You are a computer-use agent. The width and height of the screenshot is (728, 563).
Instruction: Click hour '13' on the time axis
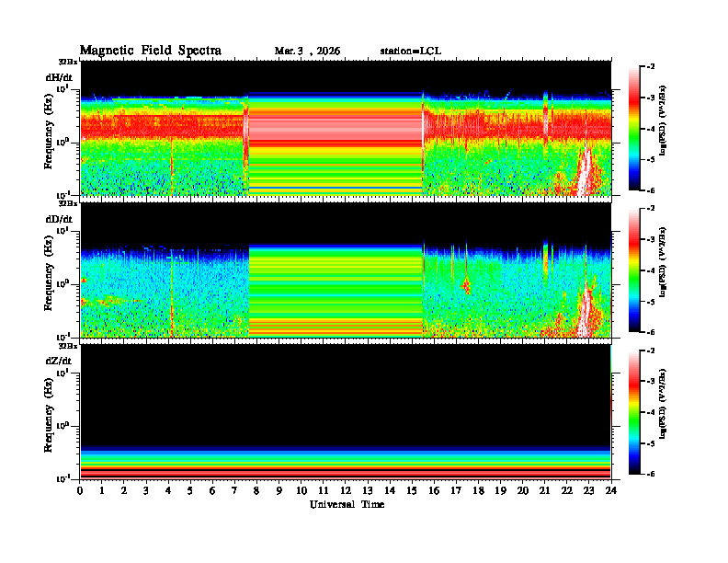coord(368,491)
